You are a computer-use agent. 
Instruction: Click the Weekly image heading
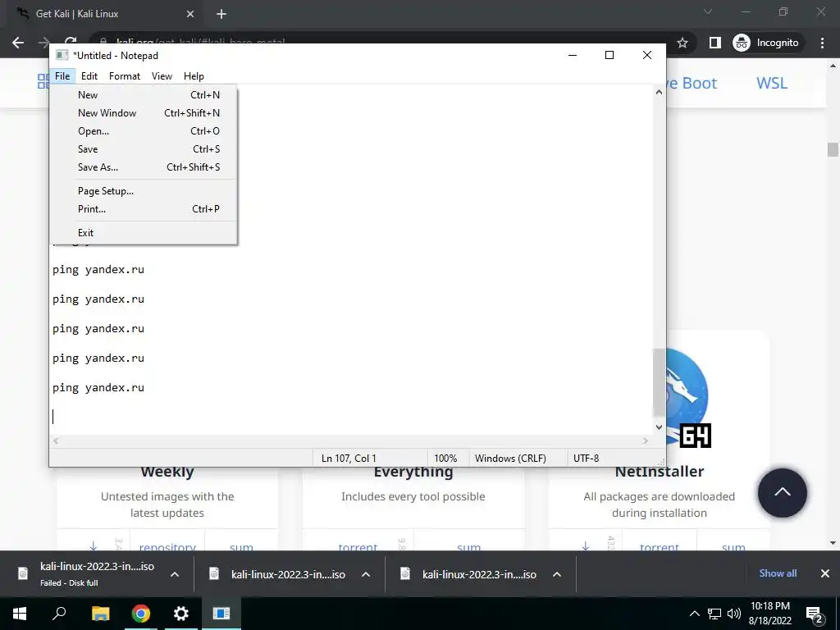(x=167, y=473)
